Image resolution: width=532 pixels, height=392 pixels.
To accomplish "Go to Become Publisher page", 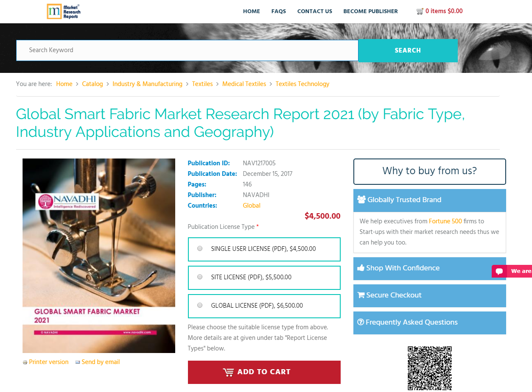I will pos(370,11).
